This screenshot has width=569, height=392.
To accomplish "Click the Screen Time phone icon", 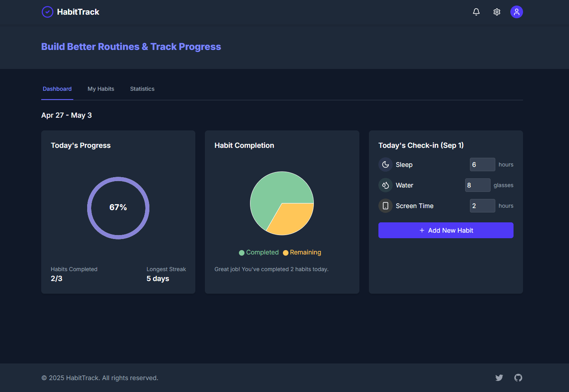I will (385, 206).
